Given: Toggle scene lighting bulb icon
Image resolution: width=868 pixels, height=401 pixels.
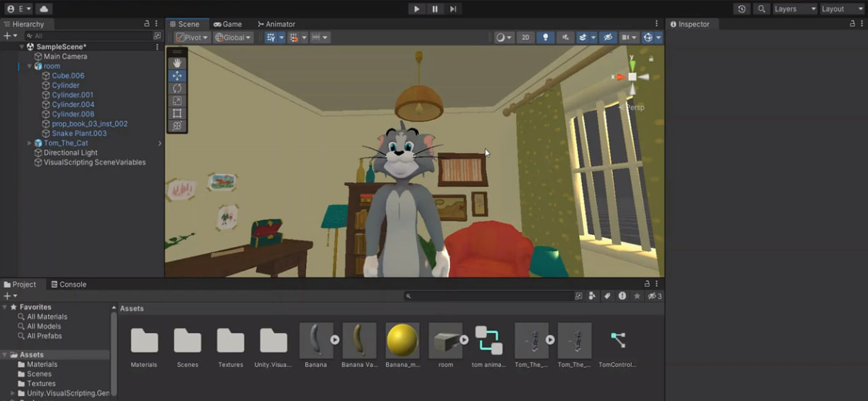Looking at the screenshot, I should pos(545,38).
